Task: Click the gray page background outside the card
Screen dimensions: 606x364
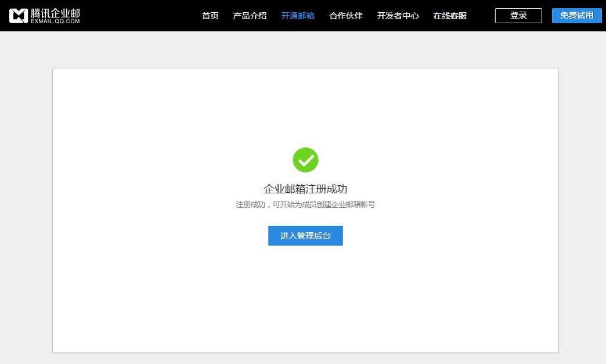Action: tap(26, 203)
